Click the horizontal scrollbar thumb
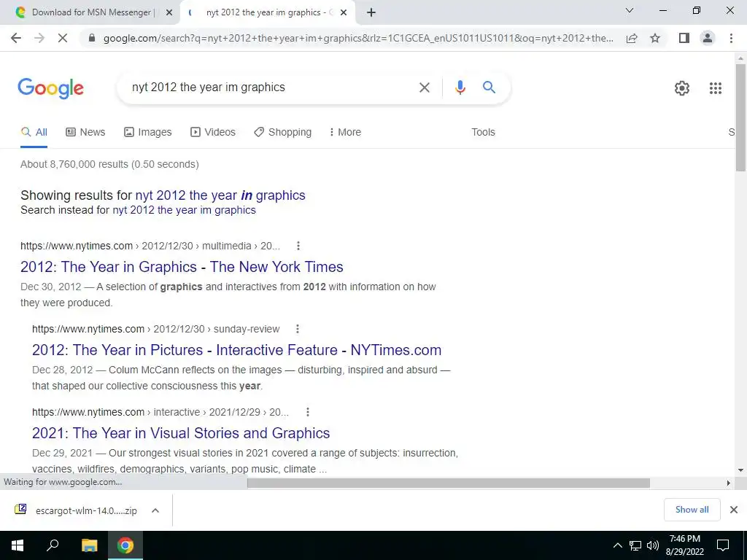747x560 pixels. tap(449, 483)
